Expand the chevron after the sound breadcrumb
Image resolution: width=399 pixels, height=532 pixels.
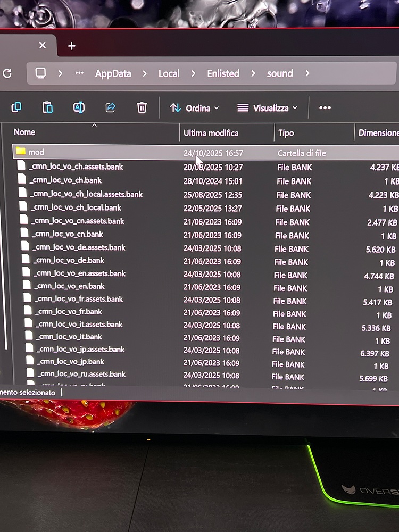click(307, 73)
